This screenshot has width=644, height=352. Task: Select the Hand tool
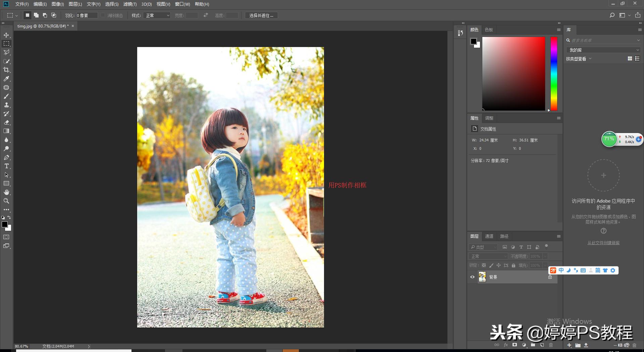pos(6,192)
